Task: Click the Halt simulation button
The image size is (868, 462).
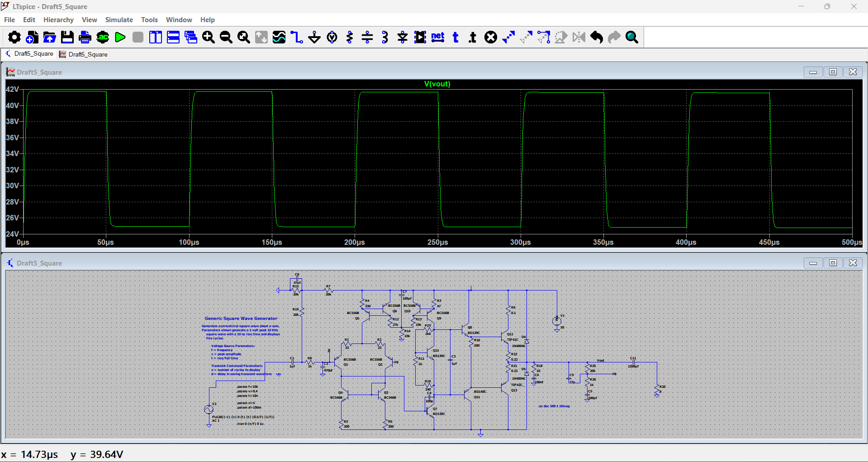Action: [x=138, y=37]
